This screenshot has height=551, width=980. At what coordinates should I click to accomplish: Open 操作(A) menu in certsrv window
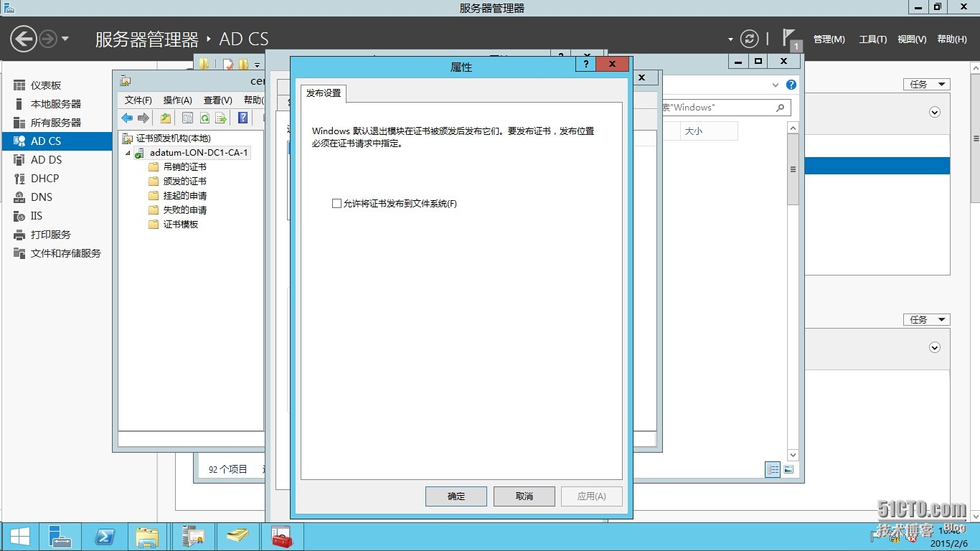(177, 100)
